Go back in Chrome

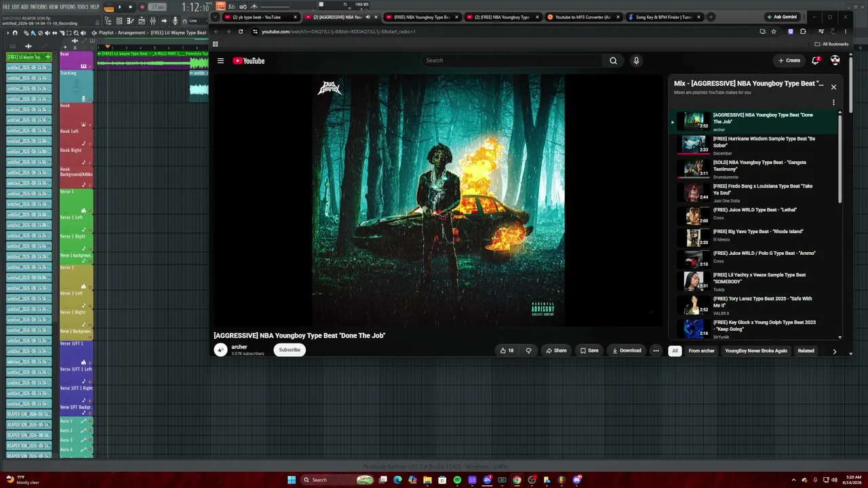216,31
